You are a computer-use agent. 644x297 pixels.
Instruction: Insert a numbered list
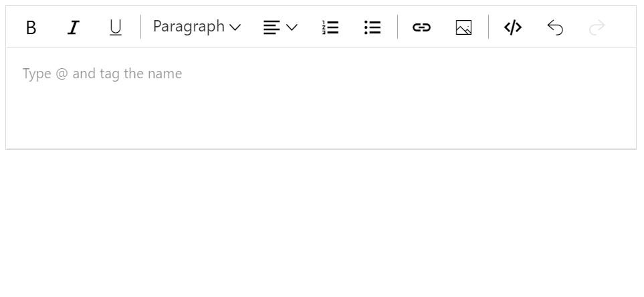pyautogui.click(x=330, y=27)
